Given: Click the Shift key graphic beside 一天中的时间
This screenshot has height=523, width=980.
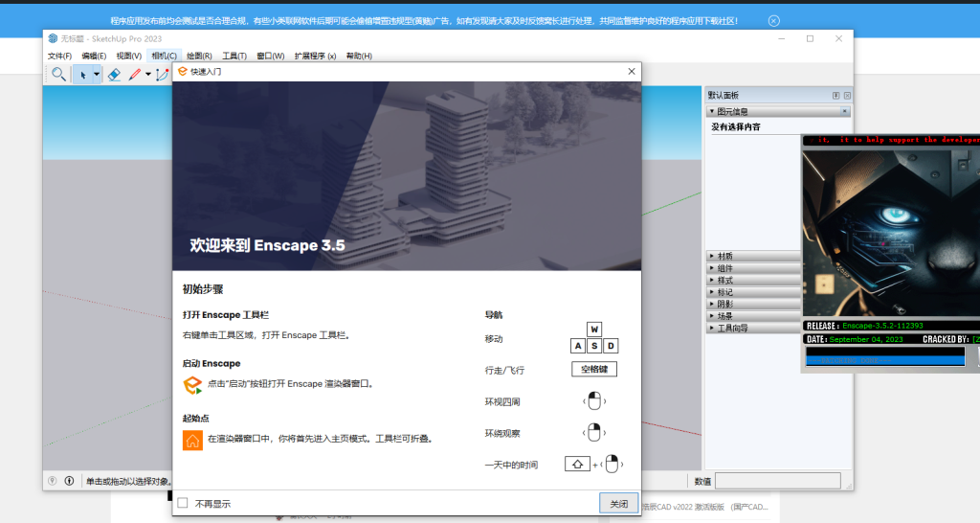Looking at the screenshot, I should click(577, 464).
